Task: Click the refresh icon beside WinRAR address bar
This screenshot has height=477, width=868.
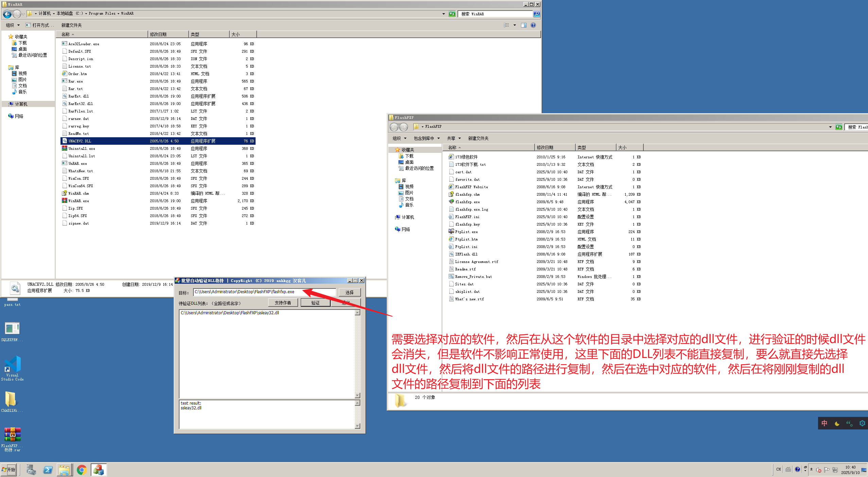Action: coord(452,14)
